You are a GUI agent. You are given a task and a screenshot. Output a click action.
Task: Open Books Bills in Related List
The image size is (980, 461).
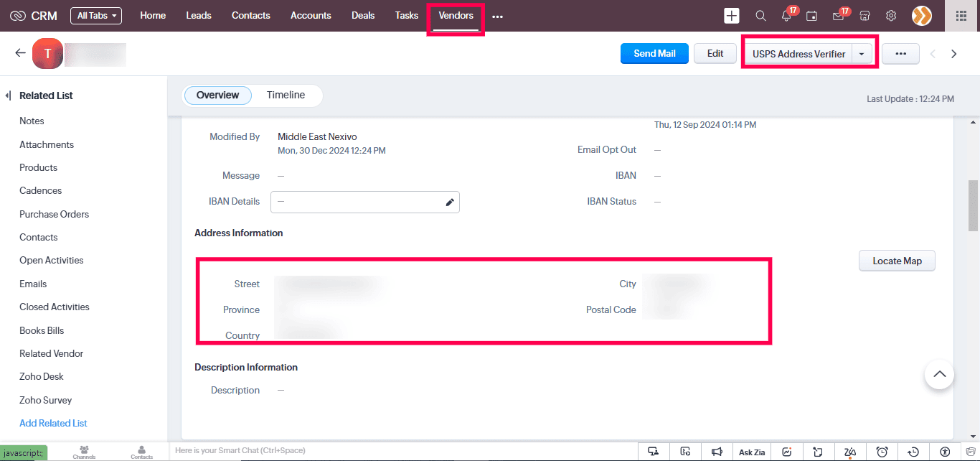tap(42, 330)
